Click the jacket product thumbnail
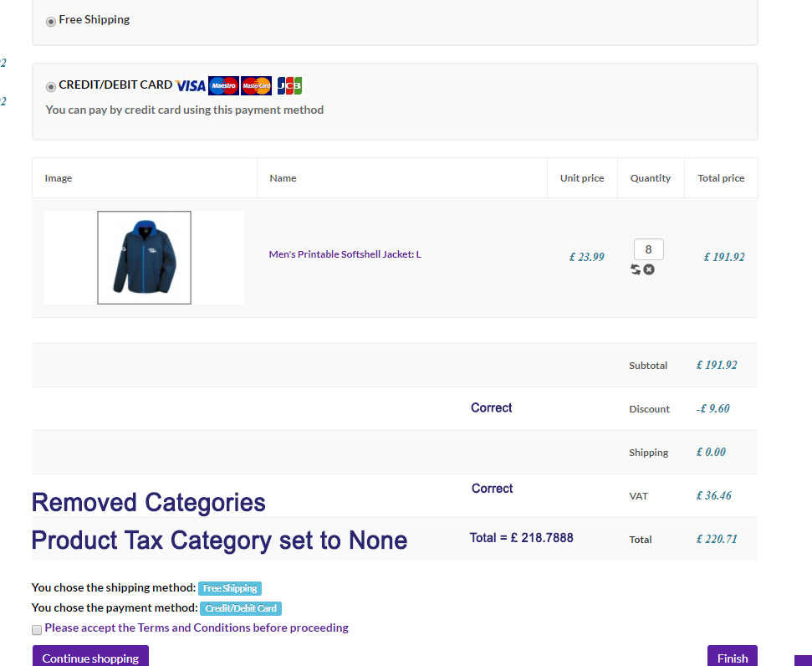The width and height of the screenshot is (812, 666). click(144, 258)
